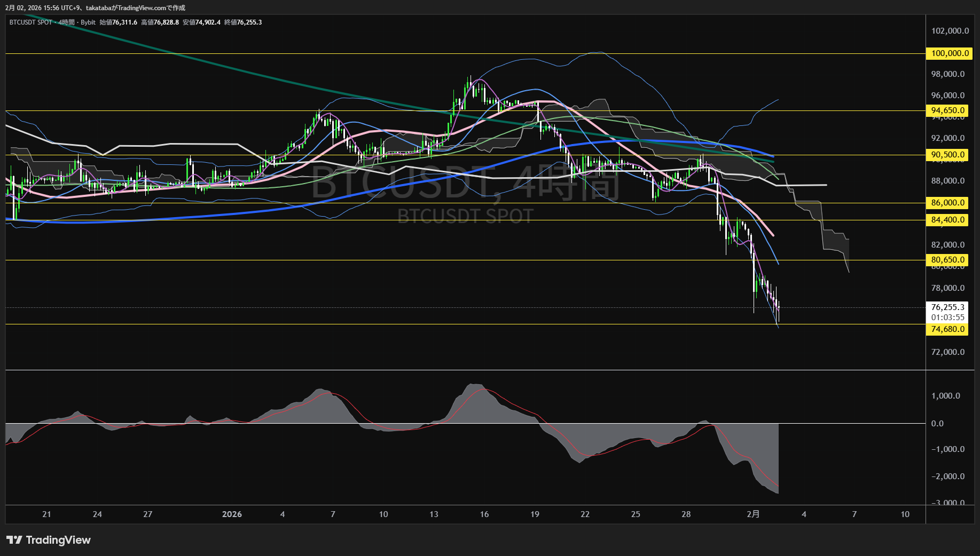
Task: Click the BTCUSDT SPOT symbol title
Action: point(31,22)
